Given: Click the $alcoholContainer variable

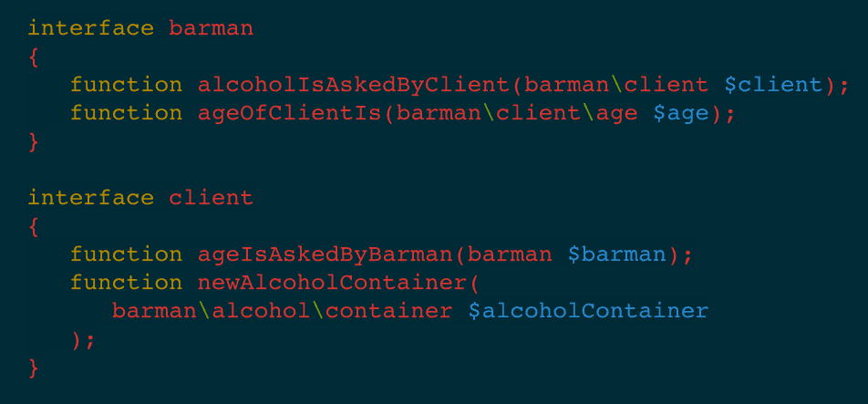Looking at the screenshot, I should [588, 311].
